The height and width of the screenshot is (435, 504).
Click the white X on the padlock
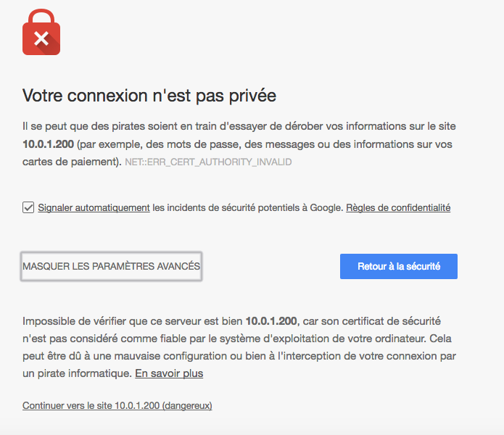tap(41, 38)
